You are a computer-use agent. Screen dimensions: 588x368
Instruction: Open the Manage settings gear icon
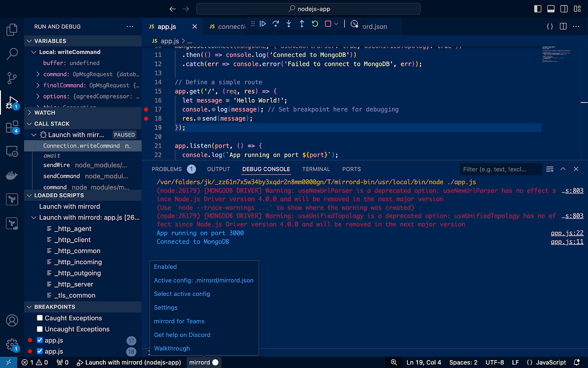click(x=12, y=344)
